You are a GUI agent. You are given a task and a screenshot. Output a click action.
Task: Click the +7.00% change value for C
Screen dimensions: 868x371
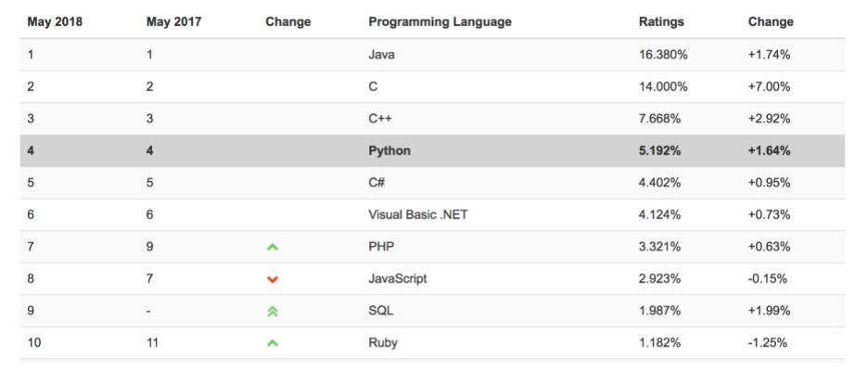(771, 86)
